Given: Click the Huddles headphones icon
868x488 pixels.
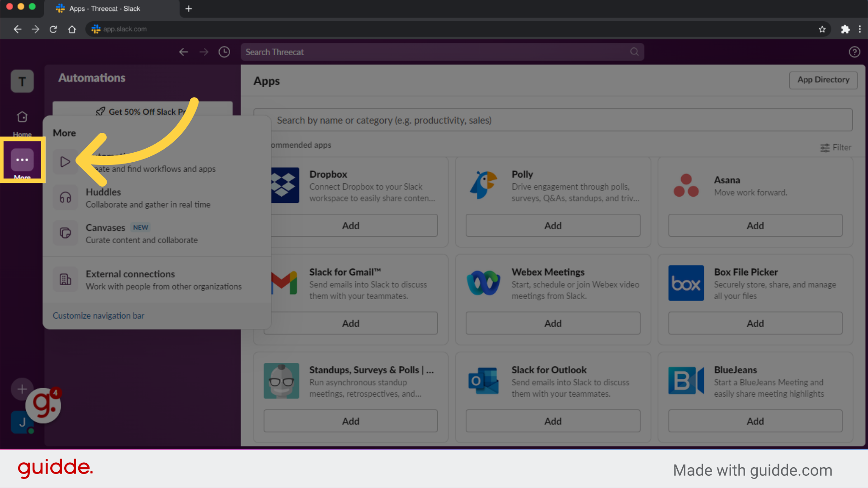Looking at the screenshot, I should pyautogui.click(x=65, y=197).
